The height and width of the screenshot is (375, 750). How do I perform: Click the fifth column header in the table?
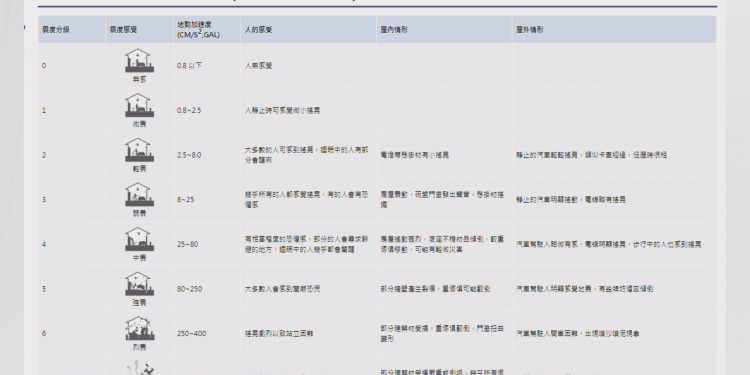(394, 30)
